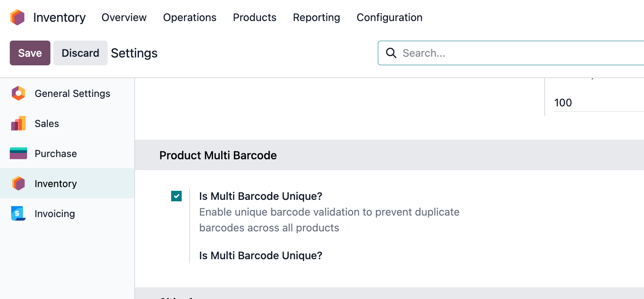The image size is (644, 299).
Task: Navigate to the Invoicing settings section
Action: [x=55, y=213]
